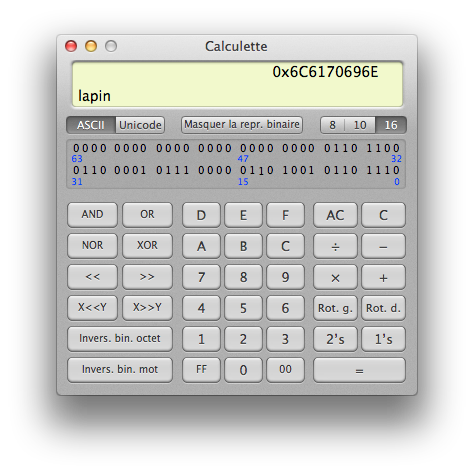
Task: Switch to Unicode display mode
Action: 140,125
